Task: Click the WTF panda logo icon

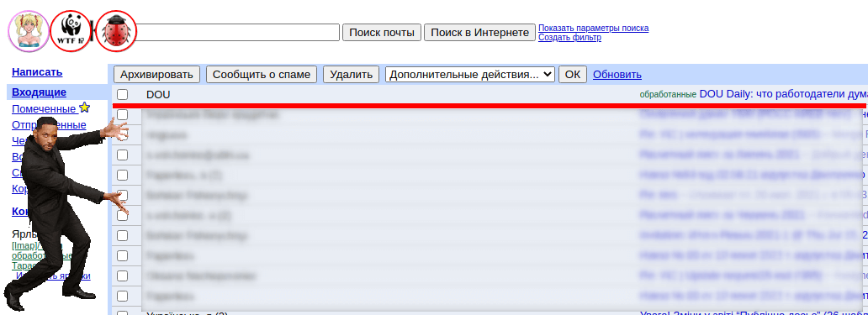Action: 71,32
